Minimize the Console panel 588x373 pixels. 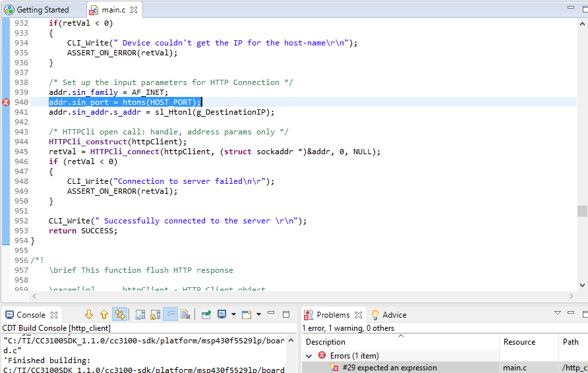pos(271,312)
